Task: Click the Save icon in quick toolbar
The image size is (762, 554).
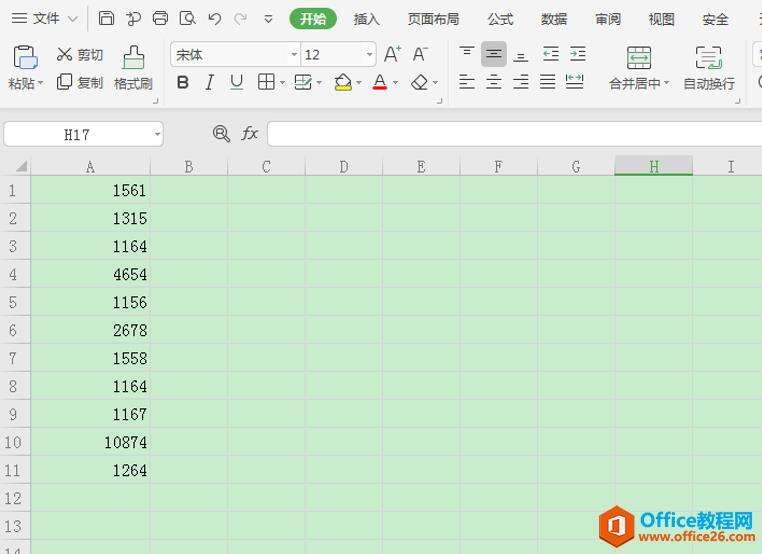Action: point(106,18)
